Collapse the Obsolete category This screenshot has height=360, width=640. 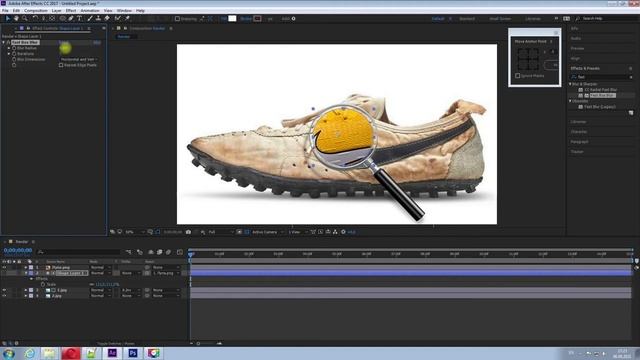(571, 101)
